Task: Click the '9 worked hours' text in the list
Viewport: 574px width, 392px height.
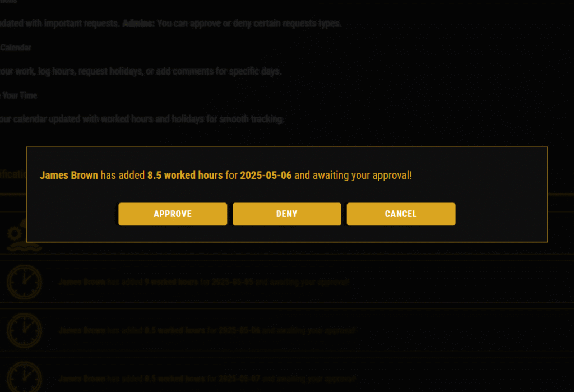Action: click(172, 282)
